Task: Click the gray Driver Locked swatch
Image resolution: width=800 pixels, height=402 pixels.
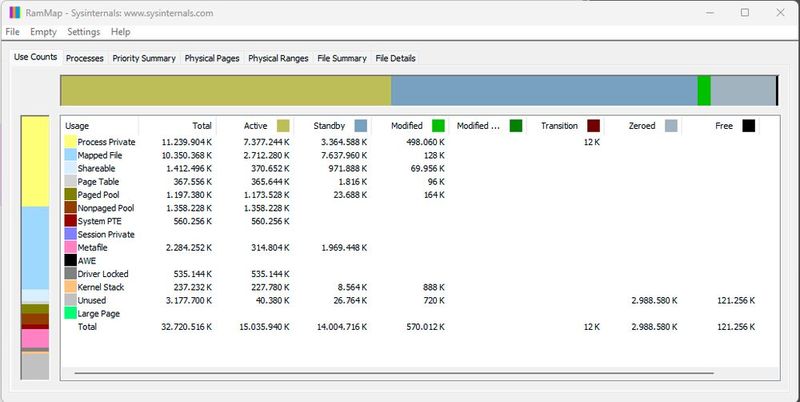Action: 70,274
